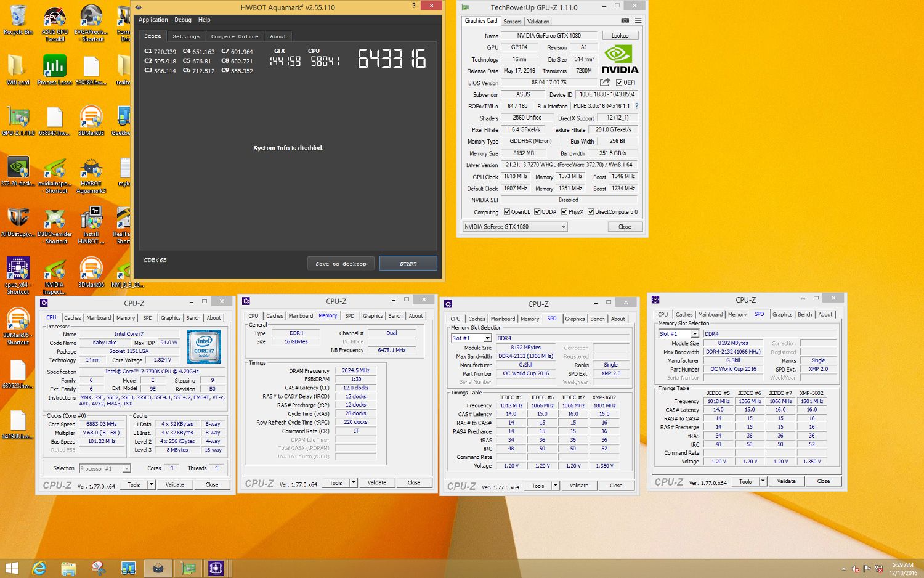This screenshot has height=578, width=924.
Task: Click the CDB46B code in Aquamark
Action: tap(155, 260)
